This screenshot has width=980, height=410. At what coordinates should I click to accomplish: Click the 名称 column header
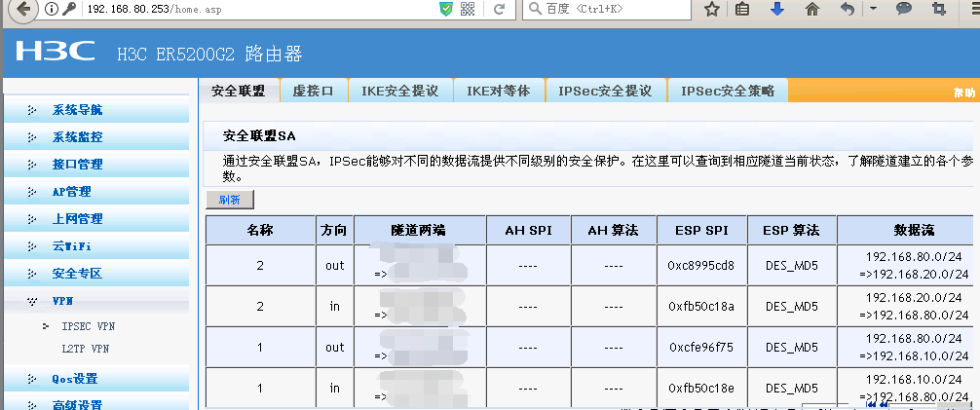(x=260, y=230)
